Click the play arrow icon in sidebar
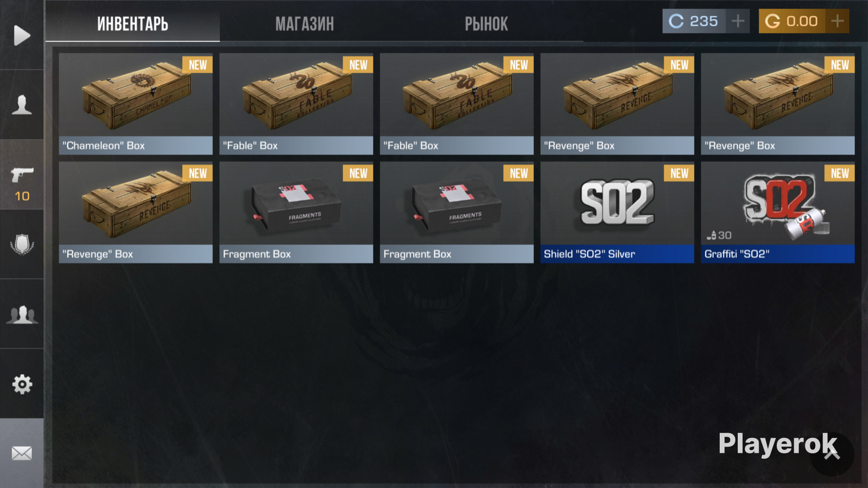Screen dimensions: 868x488 tap(22, 35)
